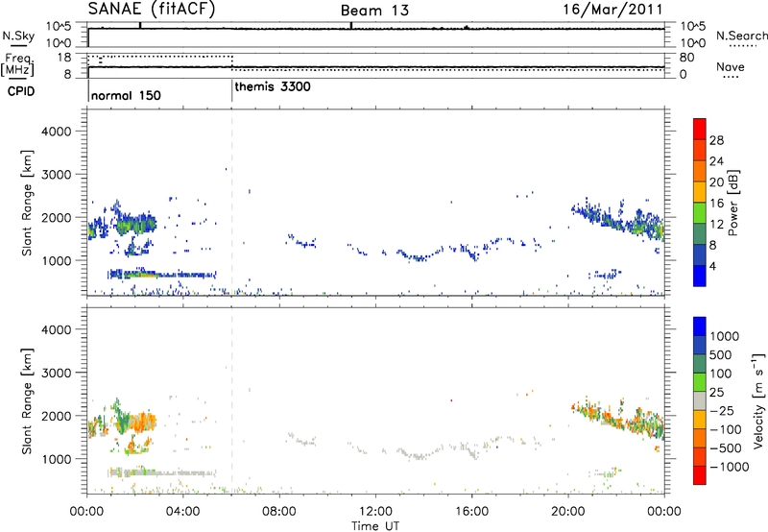The image size is (768, 532).
Task: Select the 20:00 time tick label
Action: pos(567,512)
